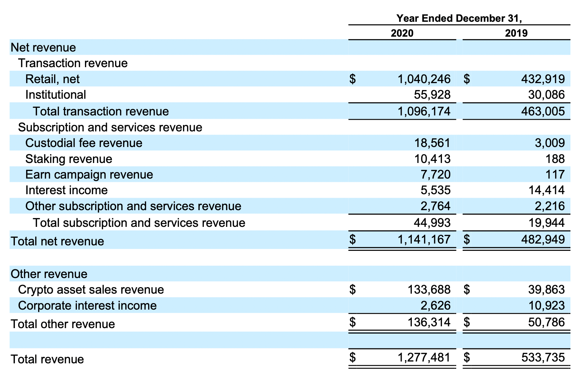
Task: Click 'Other subscription and services revenue' label
Action: click(x=133, y=206)
